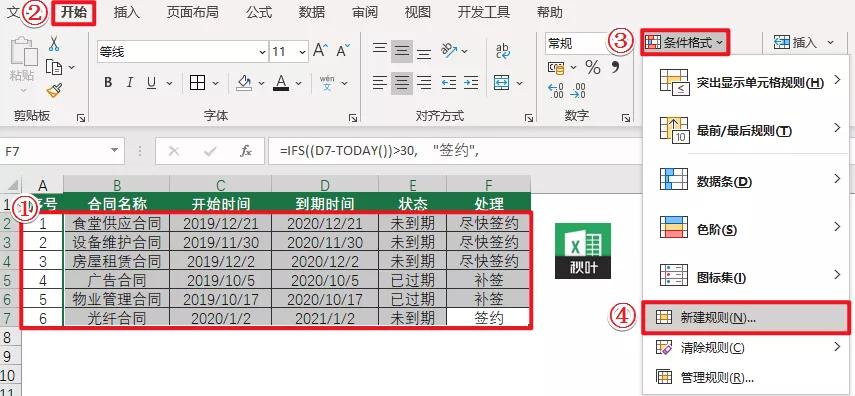855x396 pixels.
Task: Click column header D
Action: pos(325,185)
